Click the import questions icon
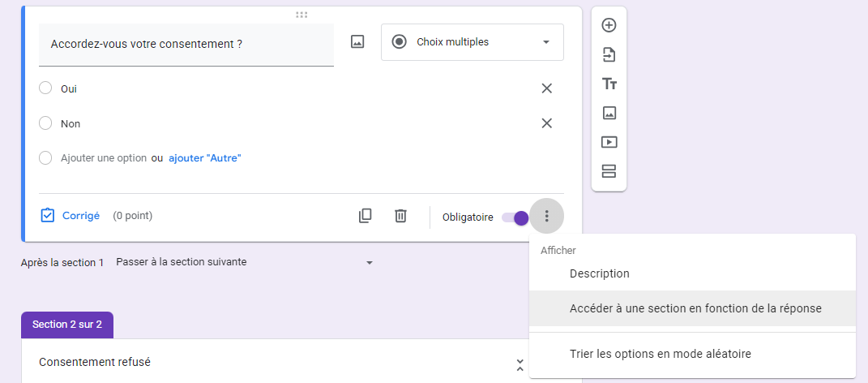Image resolution: width=868 pixels, height=383 pixels. (x=609, y=54)
